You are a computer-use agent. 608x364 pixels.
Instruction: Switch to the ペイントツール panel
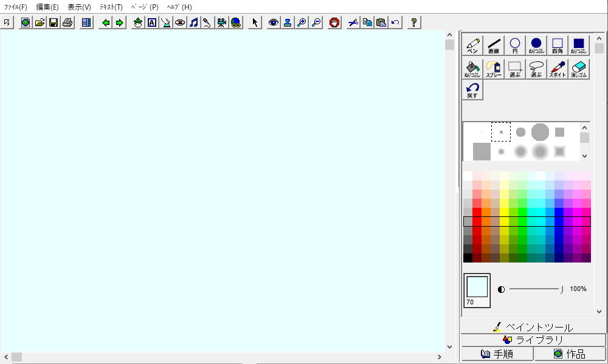(533, 327)
